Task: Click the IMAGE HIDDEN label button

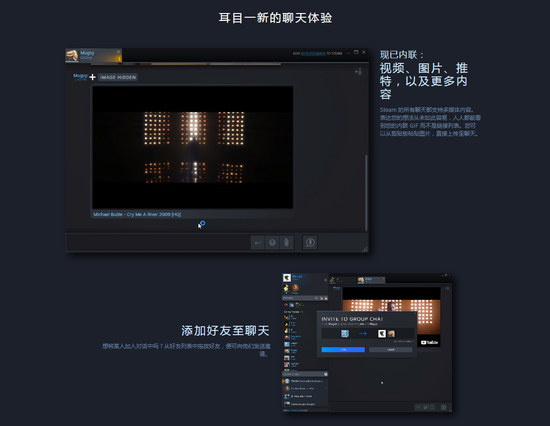Action: [x=118, y=77]
